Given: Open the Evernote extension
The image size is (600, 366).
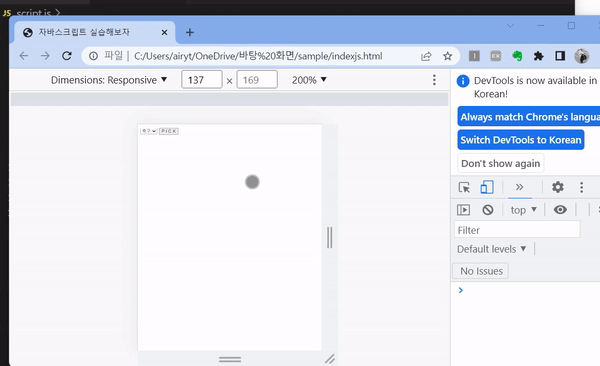Looking at the screenshot, I should pyautogui.click(x=517, y=56).
